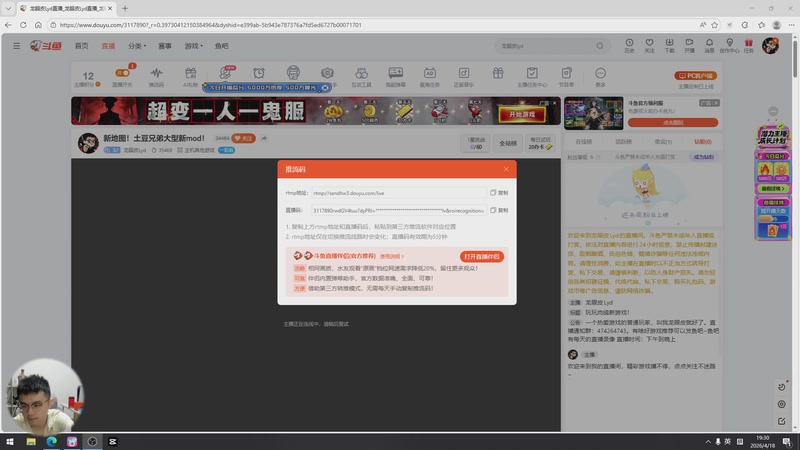Open the 主播任务中心 clipboard icon
Viewport: 800px width, 450px height.
[532, 76]
